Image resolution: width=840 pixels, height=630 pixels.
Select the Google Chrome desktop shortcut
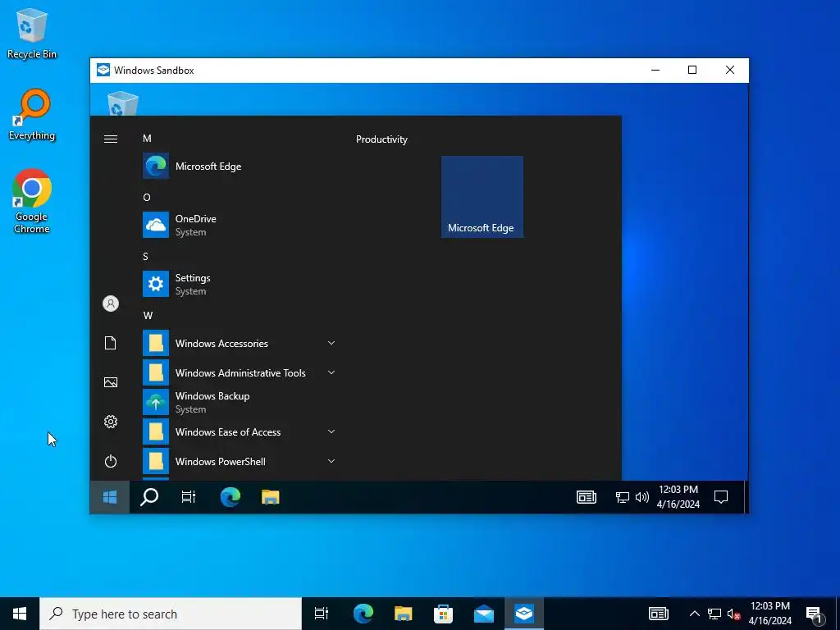click(x=32, y=202)
